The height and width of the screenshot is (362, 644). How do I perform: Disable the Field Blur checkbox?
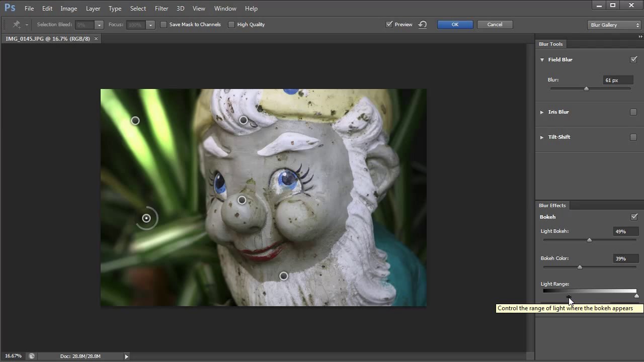(x=634, y=59)
